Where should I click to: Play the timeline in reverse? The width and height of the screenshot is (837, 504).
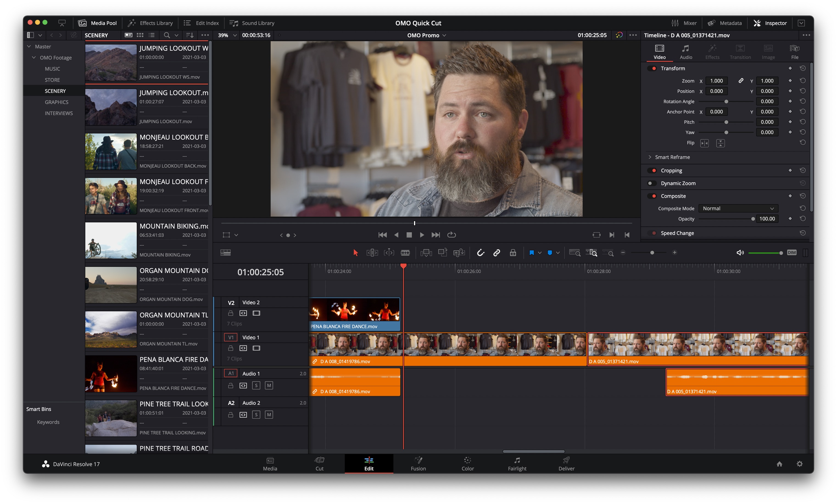click(x=396, y=235)
